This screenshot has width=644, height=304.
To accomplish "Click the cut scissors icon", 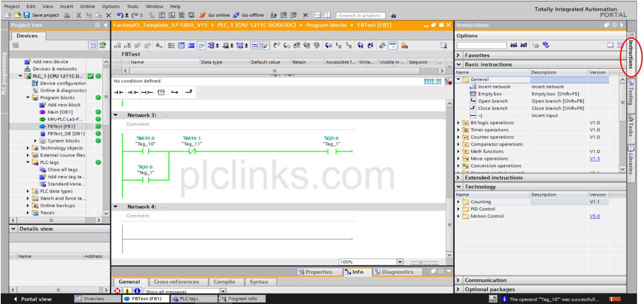I will [78, 15].
